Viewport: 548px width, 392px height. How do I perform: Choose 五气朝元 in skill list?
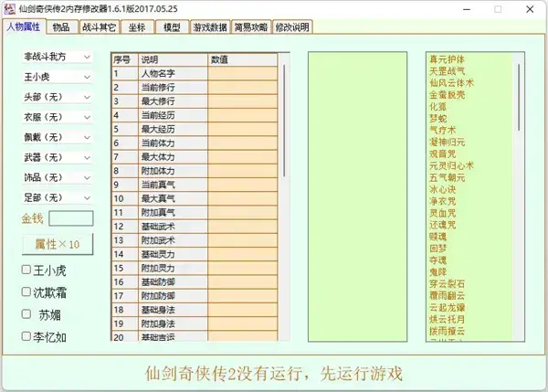tap(447, 177)
